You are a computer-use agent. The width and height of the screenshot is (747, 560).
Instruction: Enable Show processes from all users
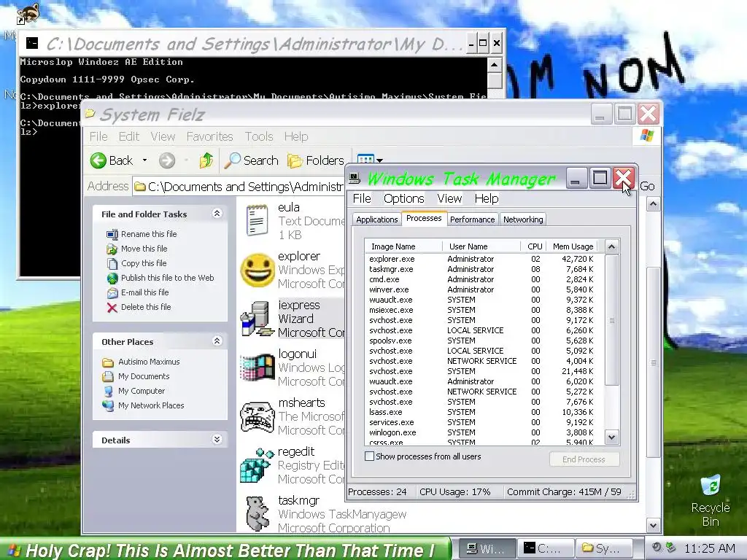tap(369, 456)
